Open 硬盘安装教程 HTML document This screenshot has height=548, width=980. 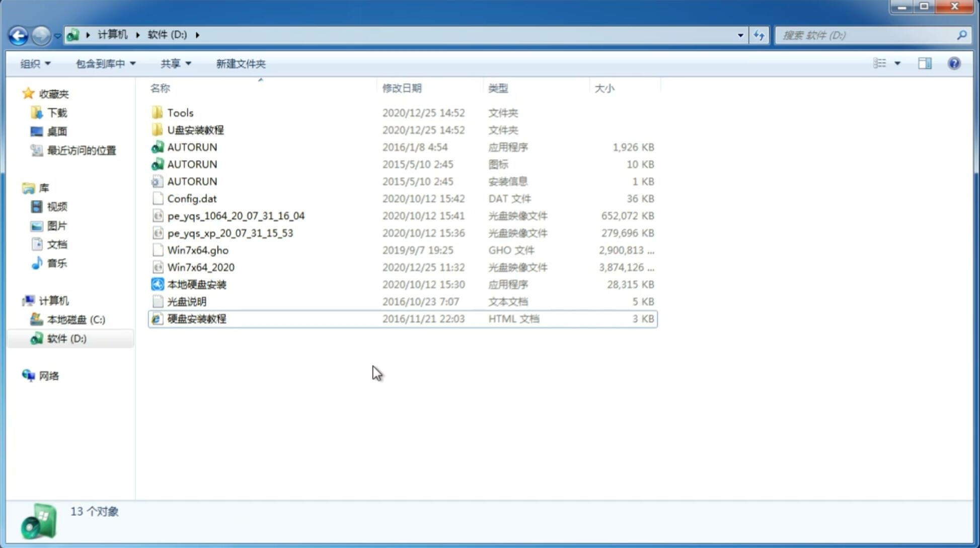coord(196,318)
